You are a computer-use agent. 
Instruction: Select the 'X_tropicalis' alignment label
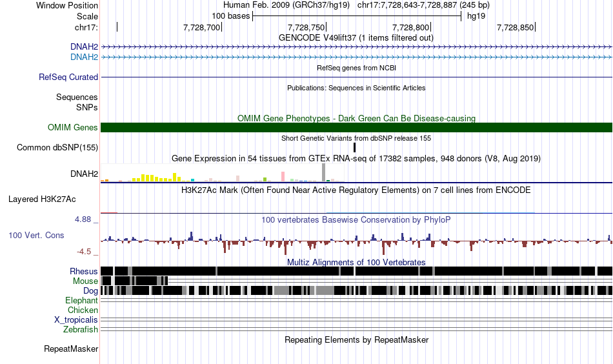coord(76,319)
